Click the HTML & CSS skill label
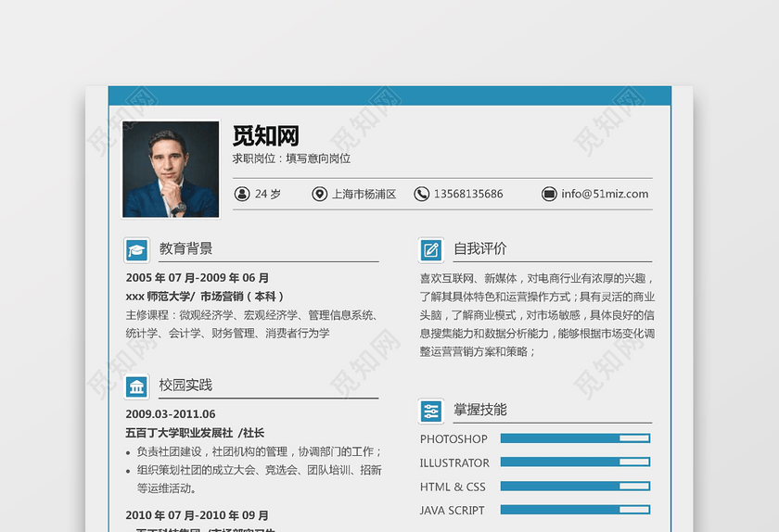This screenshot has height=532, width=779. (453, 487)
